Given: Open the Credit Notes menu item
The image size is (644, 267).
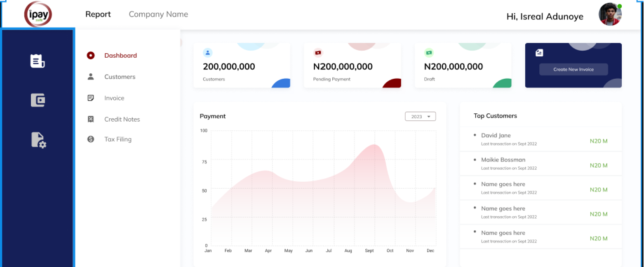Looking at the screenshot, I should point(122,119).
